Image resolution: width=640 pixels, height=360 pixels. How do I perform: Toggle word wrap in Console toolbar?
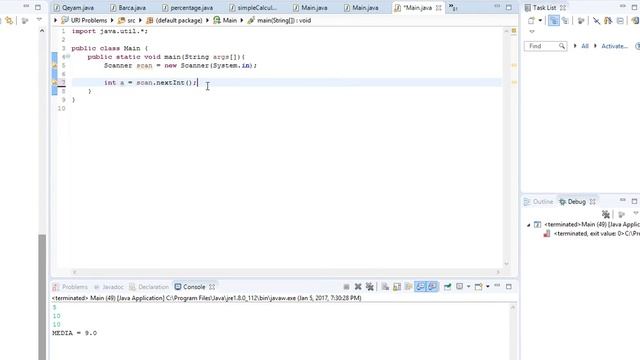point(408,287)
